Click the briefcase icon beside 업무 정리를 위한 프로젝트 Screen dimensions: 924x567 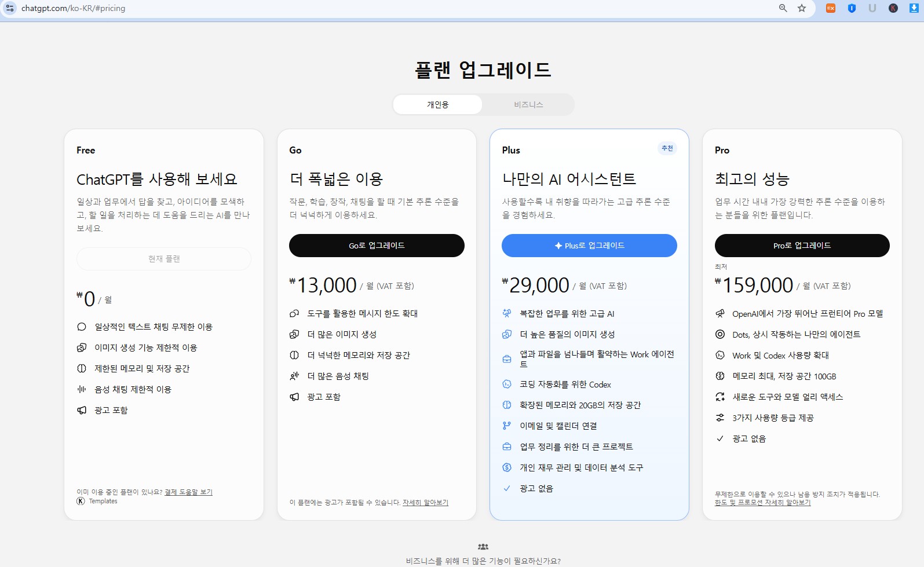(507, 447)
